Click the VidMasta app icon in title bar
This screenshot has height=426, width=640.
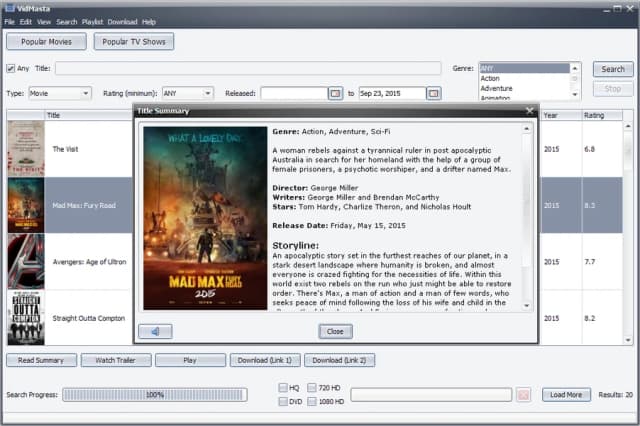10,8
